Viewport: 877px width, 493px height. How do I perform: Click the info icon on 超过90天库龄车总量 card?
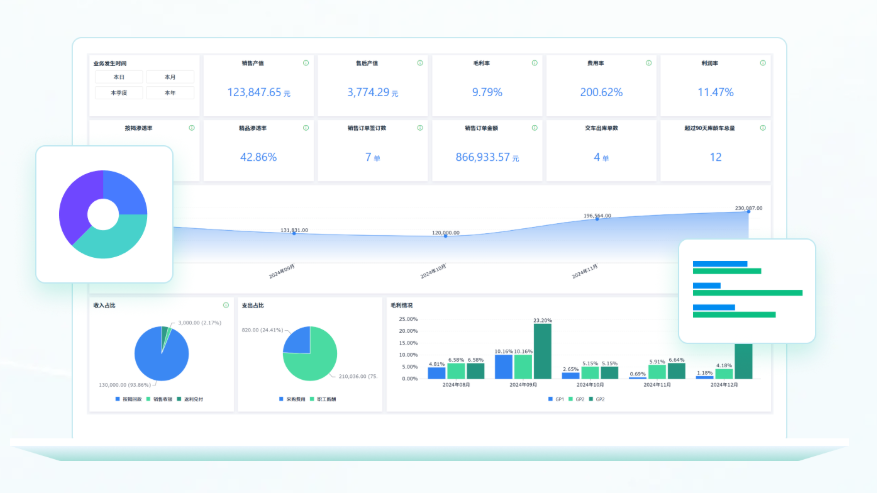(x=763, y=128)
